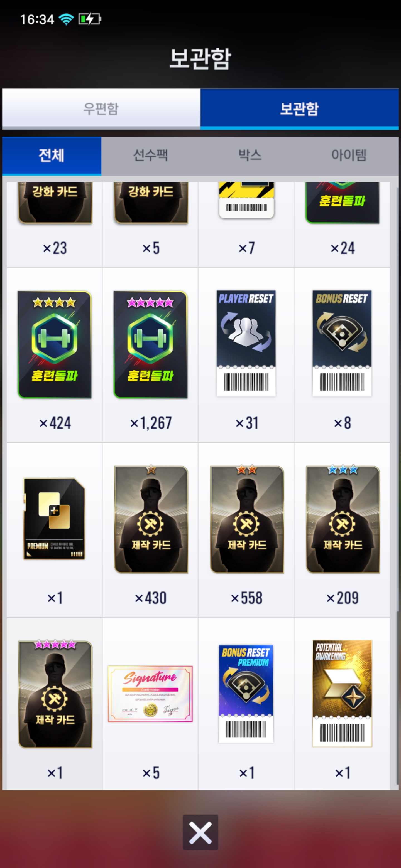Open the five-star pink 제작 카드
The image size is (401, 868).
(x=55, y=694)
